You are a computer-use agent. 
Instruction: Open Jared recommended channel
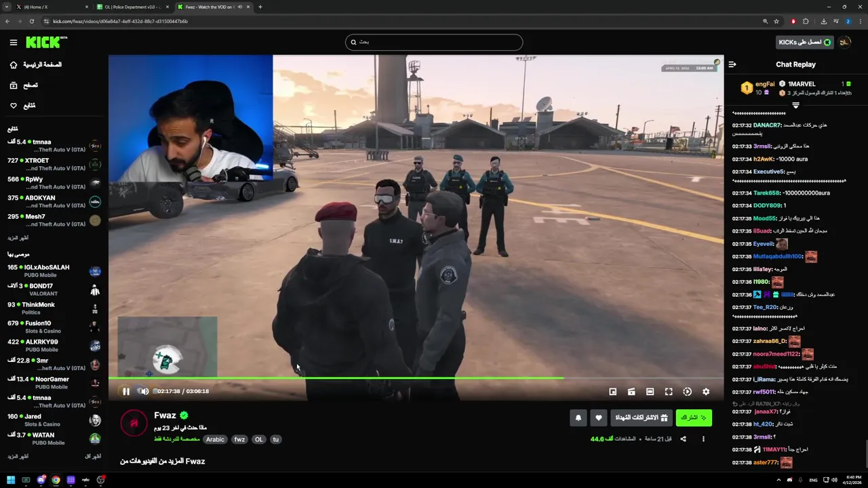54,420
